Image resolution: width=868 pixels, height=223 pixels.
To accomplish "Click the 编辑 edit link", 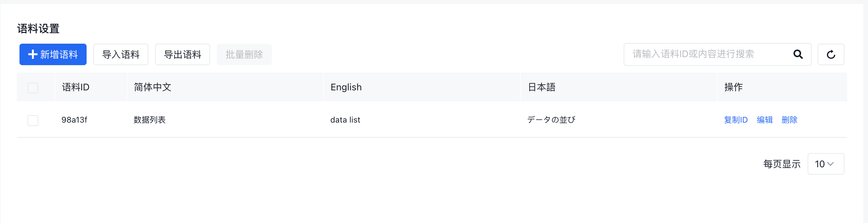I will tap(765, 120).
